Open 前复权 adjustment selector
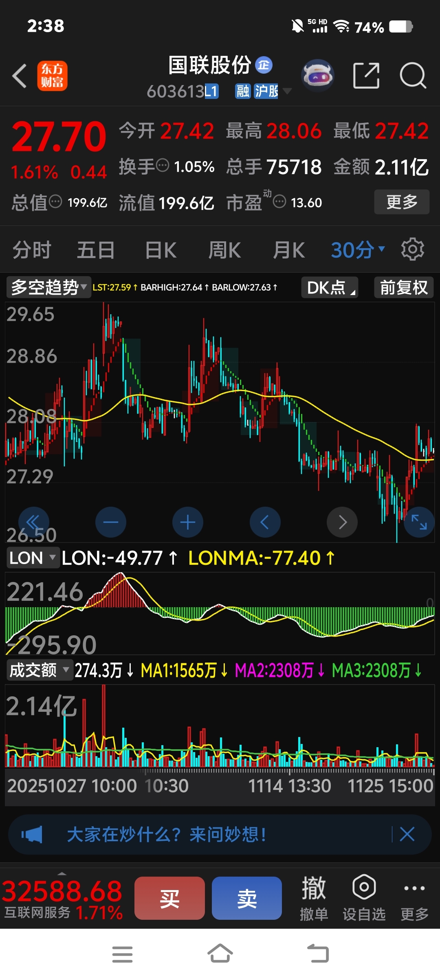This screenshot has width=440, height=980. pos(404,287)
